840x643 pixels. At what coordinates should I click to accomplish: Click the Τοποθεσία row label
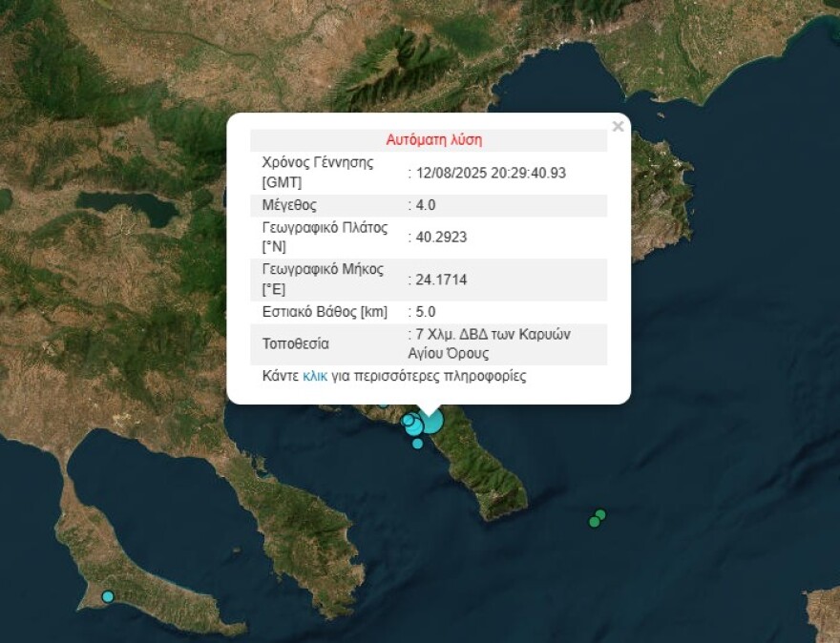(295, 343)
